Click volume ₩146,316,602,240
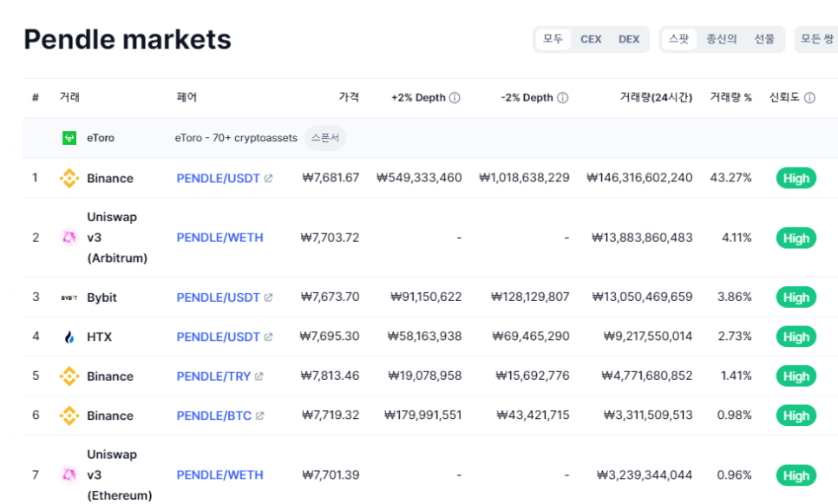 pyautogui.click(x=639, y=178)
